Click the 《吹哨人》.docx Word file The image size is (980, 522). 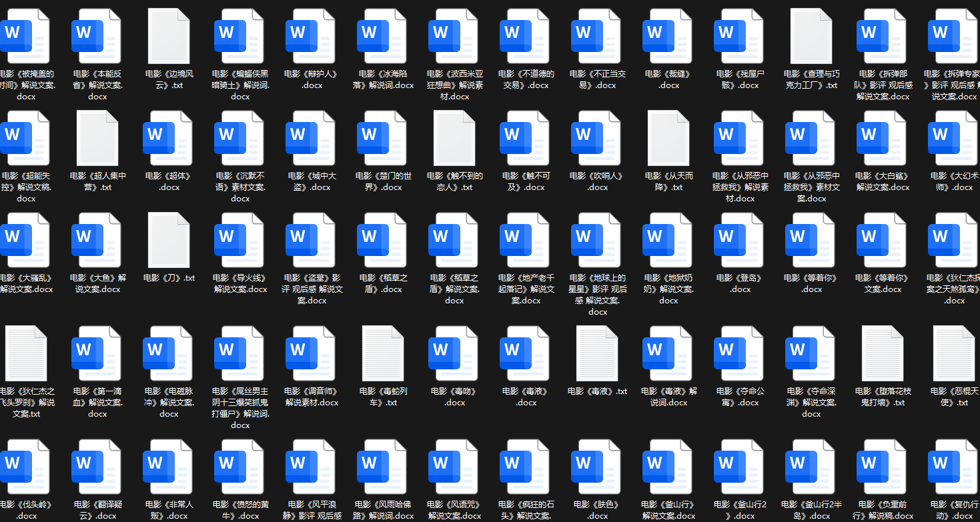tap(597, 137)
